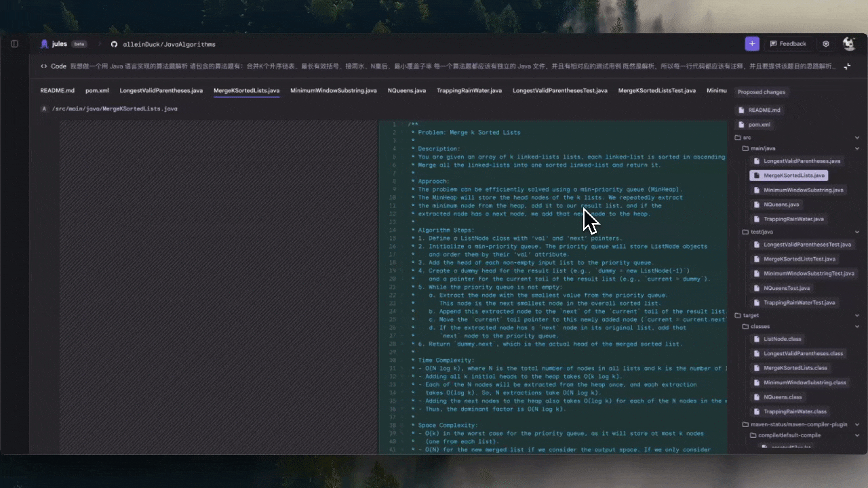Collapse the main/java folder chevron
Viewport: 868px width, 488px height.
click(x=857, y=148)
